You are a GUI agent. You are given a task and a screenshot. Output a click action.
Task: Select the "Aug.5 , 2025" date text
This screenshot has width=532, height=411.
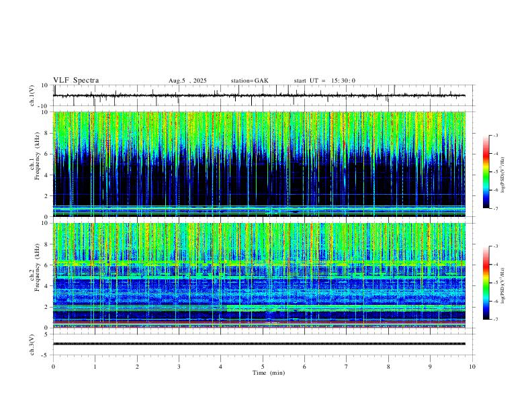pyautogui.click(x=187, y=81)
